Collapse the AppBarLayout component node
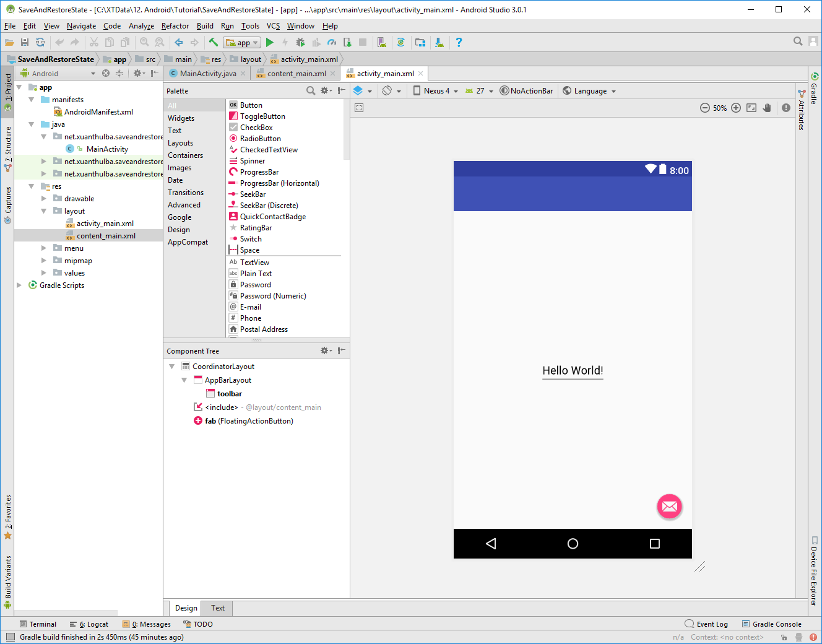Image resolution: width=822 pixels, height=644 pixels. click(184, 380)
